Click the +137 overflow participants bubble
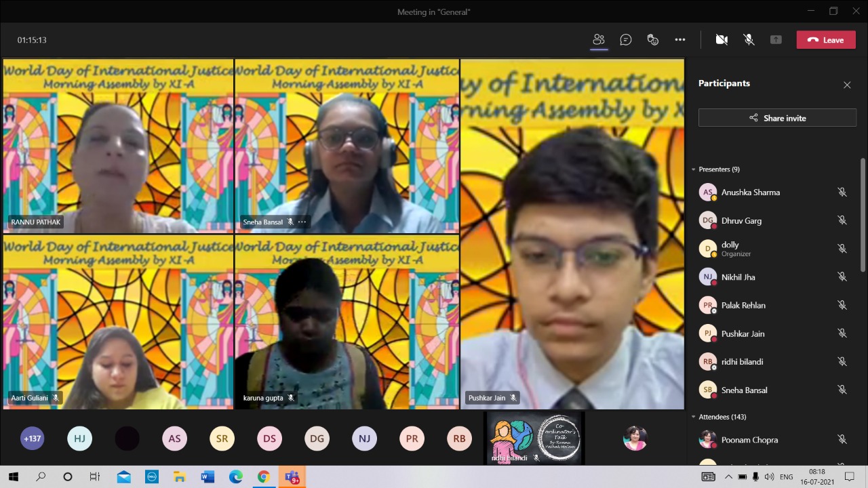The image size is (868, 488). tap(33, 439)
